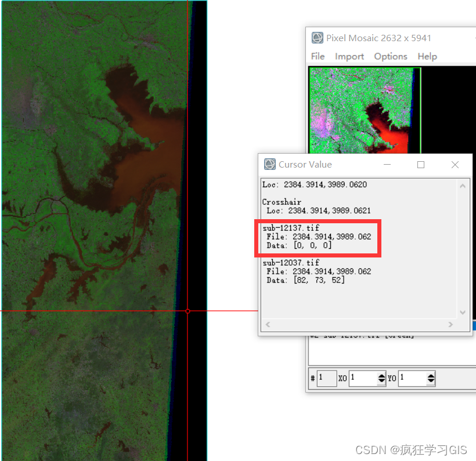Click the Pixel Mosaic window app icon
476x461 pixels.
317,38
